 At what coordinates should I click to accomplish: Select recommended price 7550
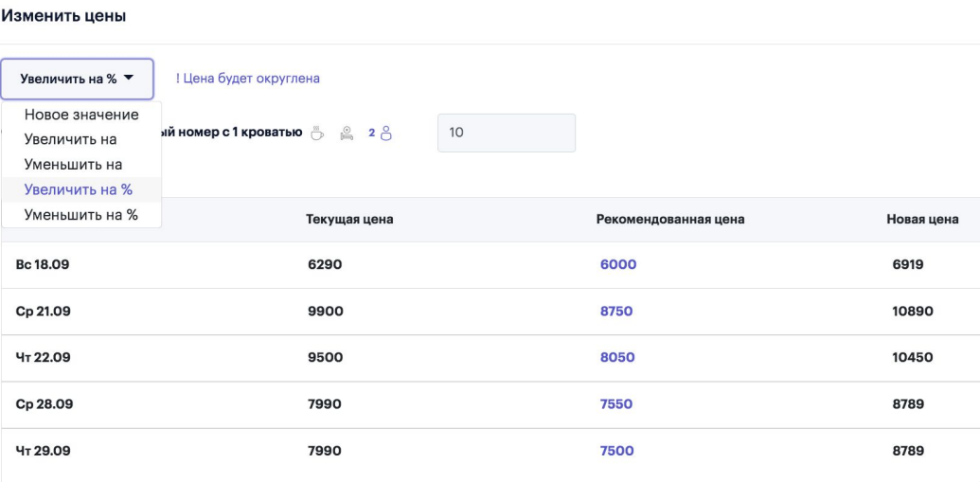click(x=616, y=404)
